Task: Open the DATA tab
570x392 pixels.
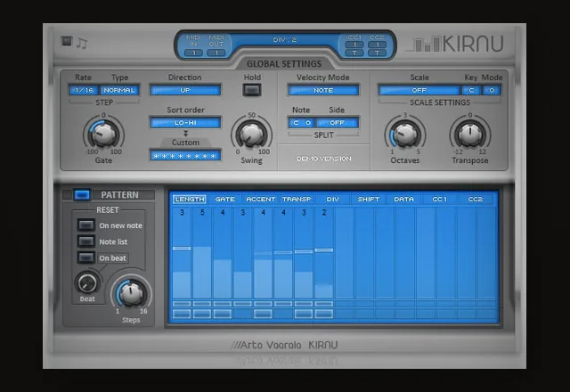Action: coord(403,200)
